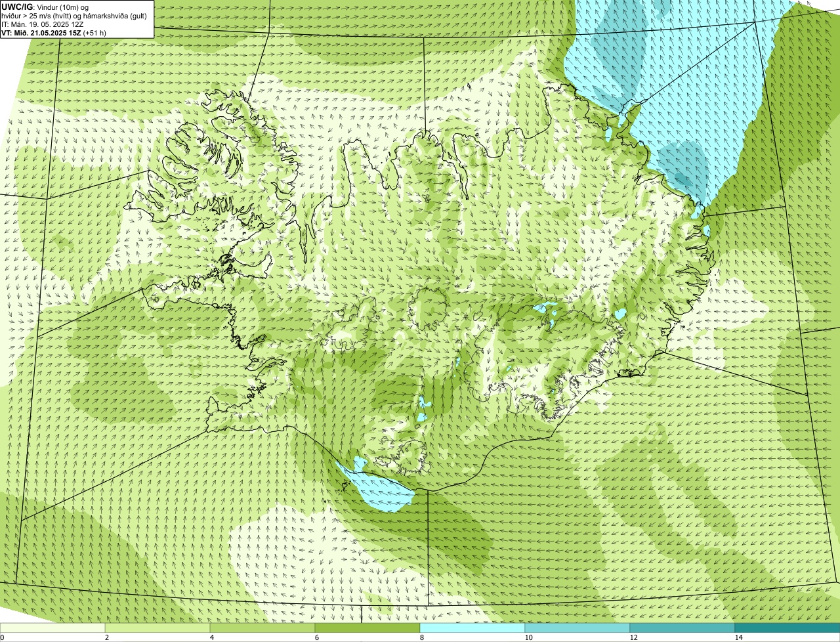The height and width of the screenshot is (642, 840).
Task: Click the 2–4 m/s light green legend swatch
Action: (157, 628)
